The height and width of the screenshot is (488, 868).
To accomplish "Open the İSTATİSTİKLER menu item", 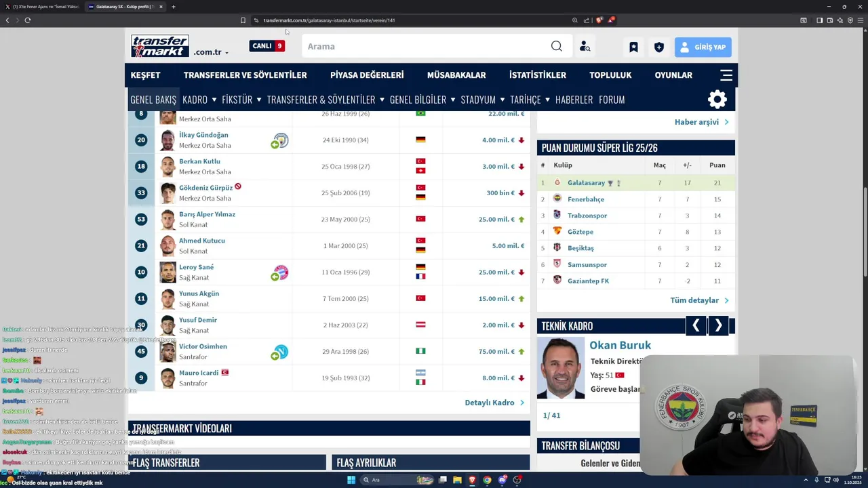I will [538, 75].
